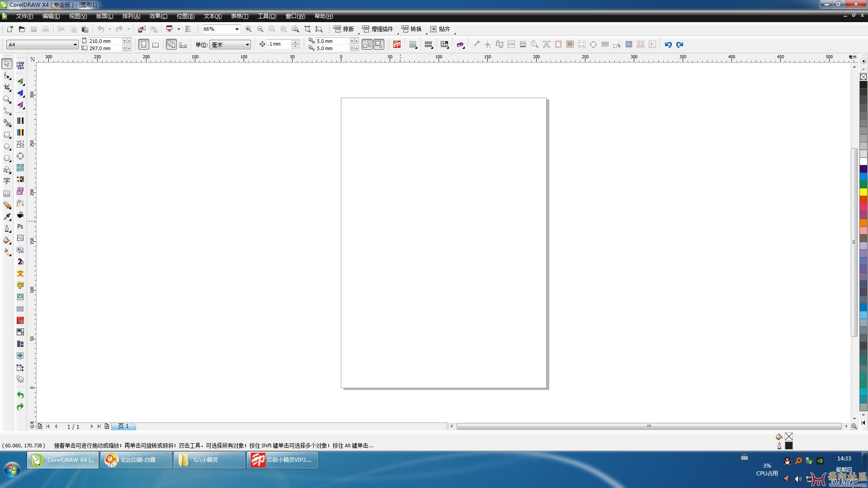Click the coffee cup plugin icon
Image resolution: width=868 pixels, height=488 pixels.
[20, 215]
